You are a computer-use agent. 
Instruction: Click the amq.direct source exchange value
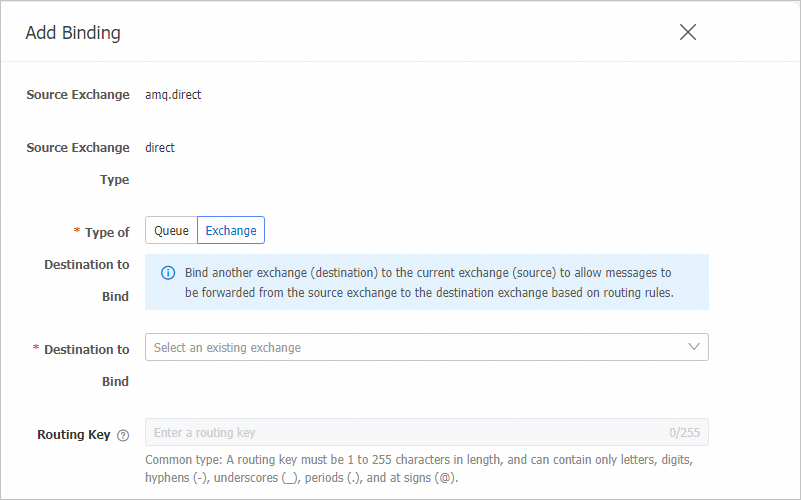pyautogui.click(x=173, y=95)
